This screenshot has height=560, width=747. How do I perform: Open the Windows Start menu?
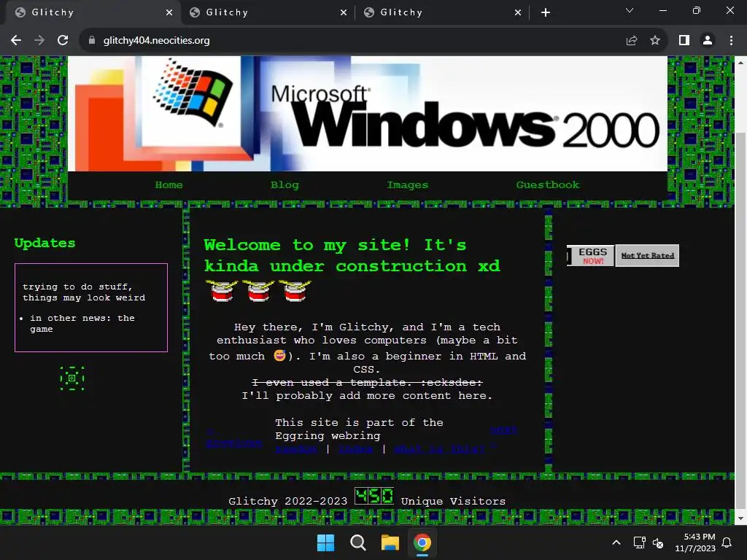click(326, 542)
